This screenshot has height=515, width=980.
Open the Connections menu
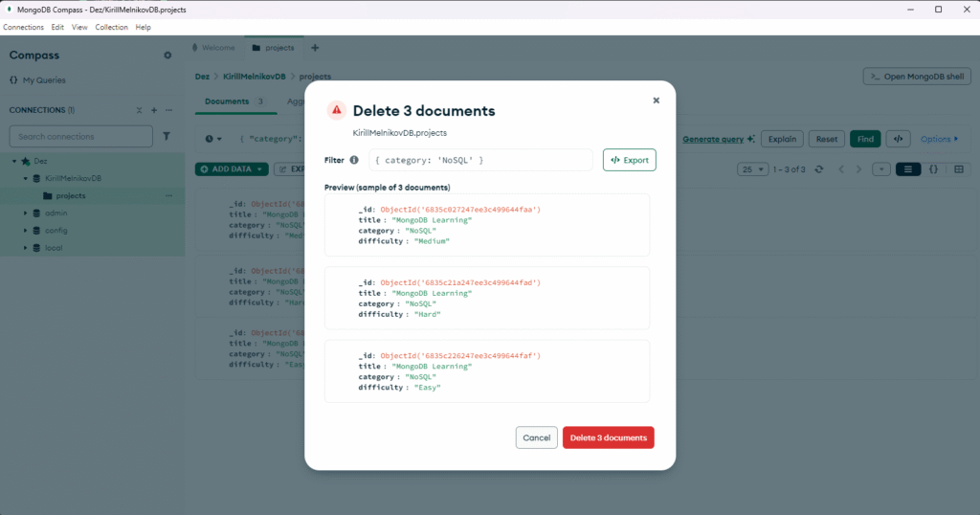[x=23, y=28]
